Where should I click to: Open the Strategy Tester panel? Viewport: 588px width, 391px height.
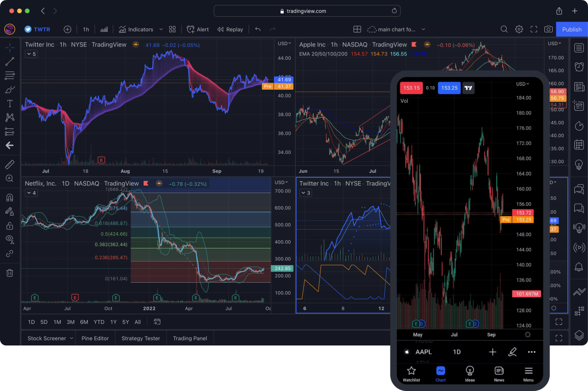click(141, 338)
